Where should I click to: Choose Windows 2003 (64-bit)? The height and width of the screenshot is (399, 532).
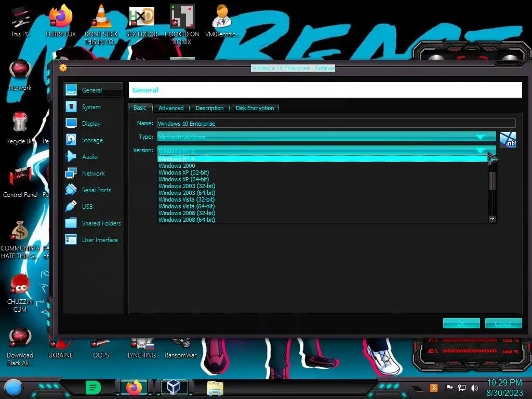coord(322,193)
